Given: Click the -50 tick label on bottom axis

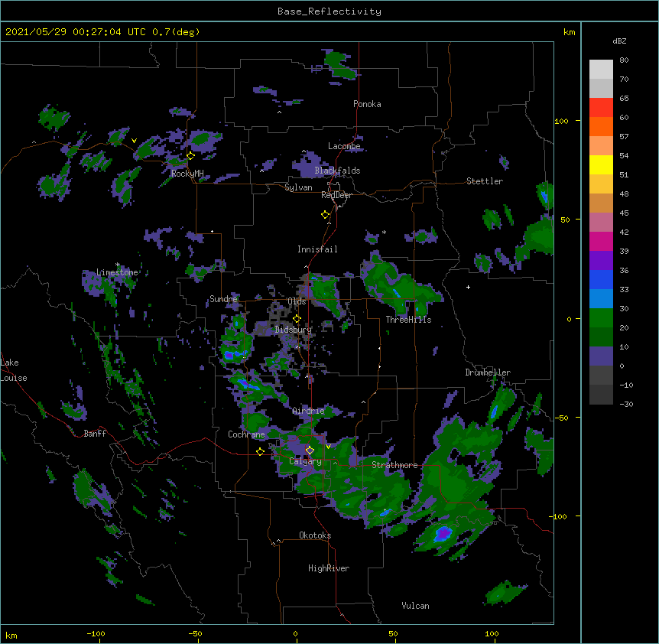Looking at the screenshot, I should [x=195, y=633].
